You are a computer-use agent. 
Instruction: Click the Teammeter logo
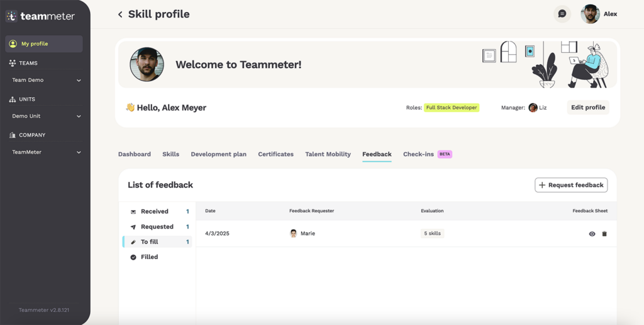pyautogui.click(x=40, y=16)
